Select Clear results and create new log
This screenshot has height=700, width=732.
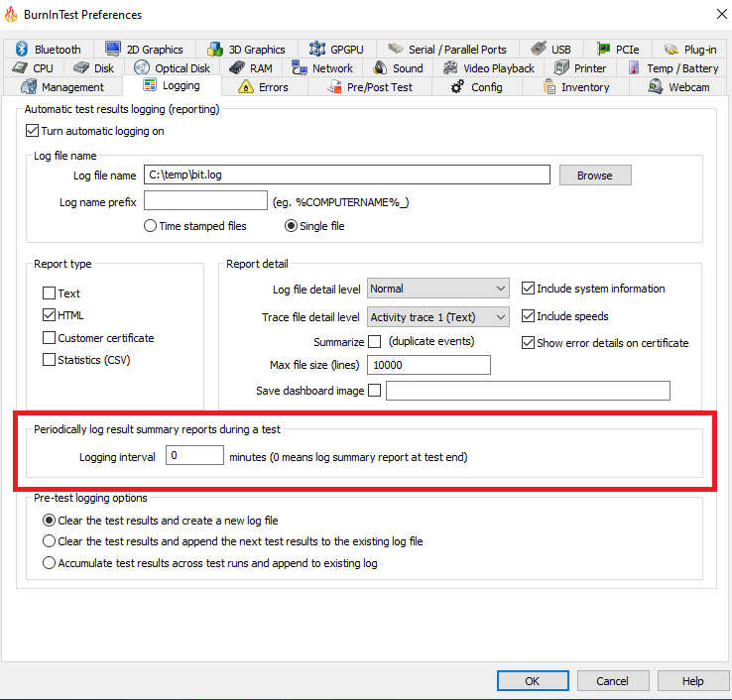pos(49,520)
